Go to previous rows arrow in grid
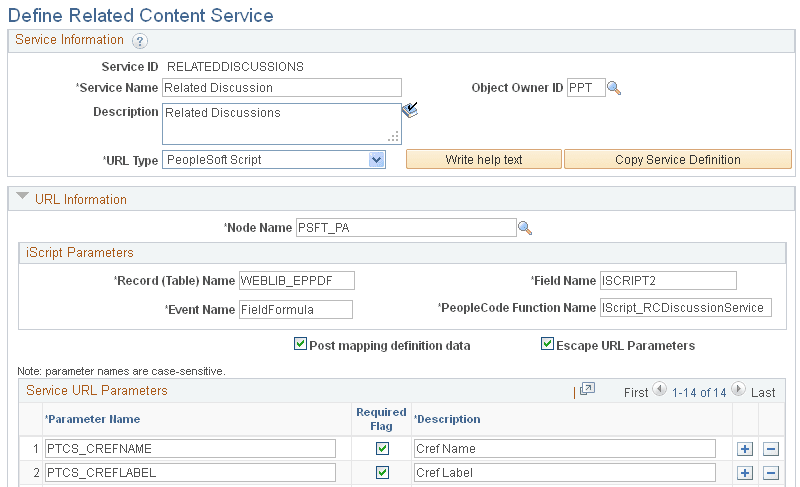Viewport: 800px width, 487px height. (659, 390)
